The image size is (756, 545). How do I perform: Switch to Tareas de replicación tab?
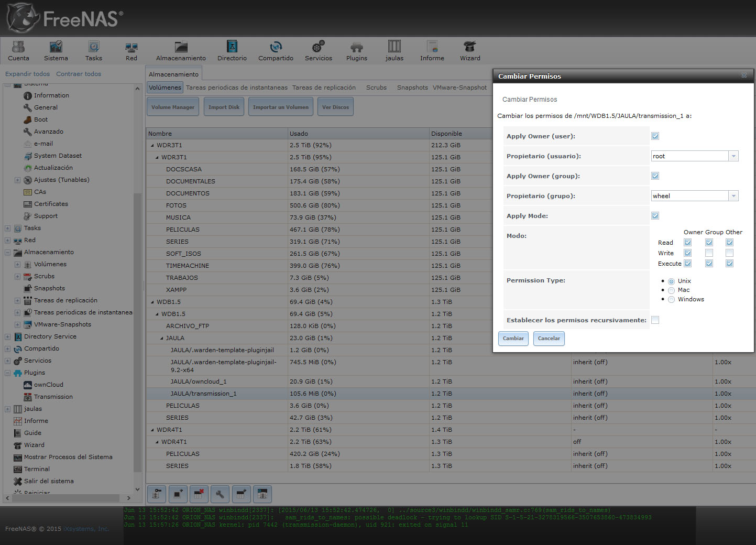[324, 88]
